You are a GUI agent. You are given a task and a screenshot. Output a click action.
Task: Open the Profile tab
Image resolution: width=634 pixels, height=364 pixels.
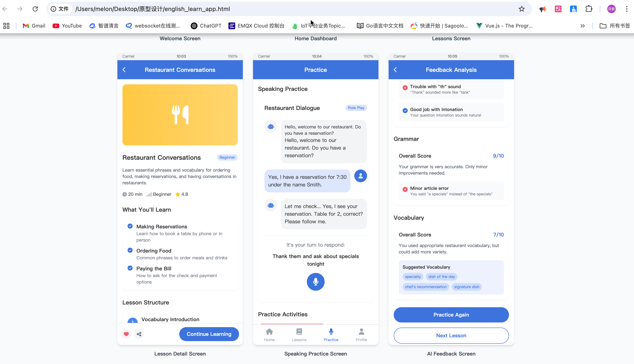361,335
